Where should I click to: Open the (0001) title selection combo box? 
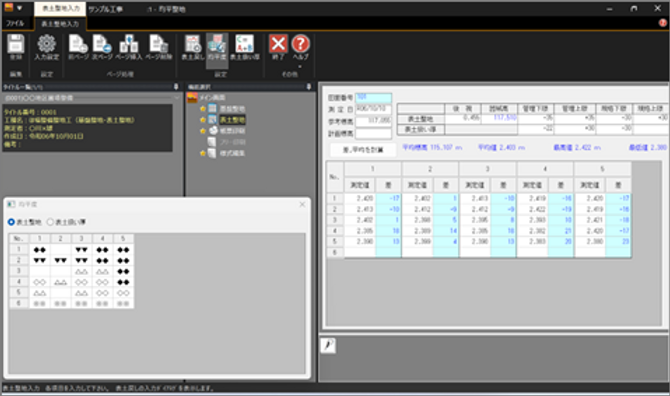tap(92, 98)
